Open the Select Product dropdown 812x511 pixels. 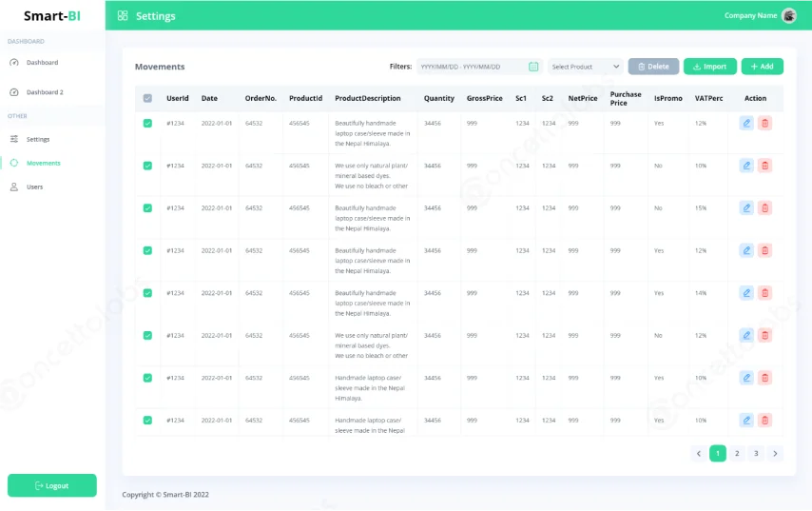pos(585,67)
